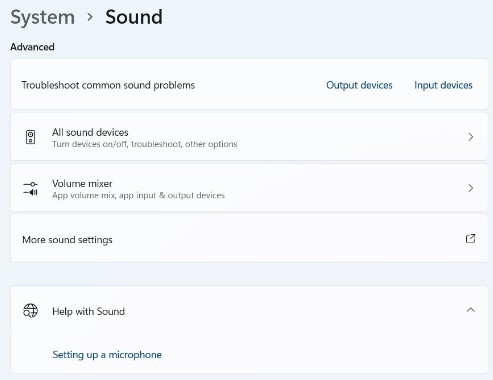The image size is (493, 380).
Task: Click the Help with Sound header
Action: pyautogui.click(x=249, y=310)
